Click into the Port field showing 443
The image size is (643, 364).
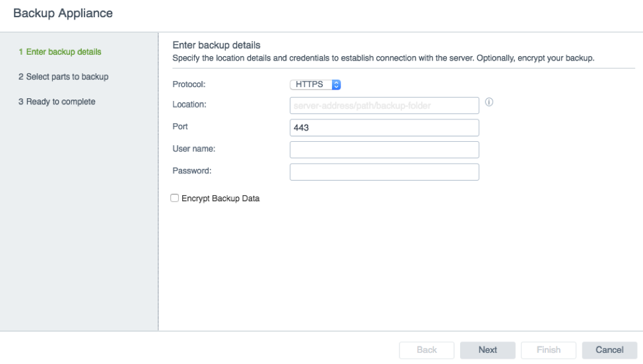pos(384,128)
